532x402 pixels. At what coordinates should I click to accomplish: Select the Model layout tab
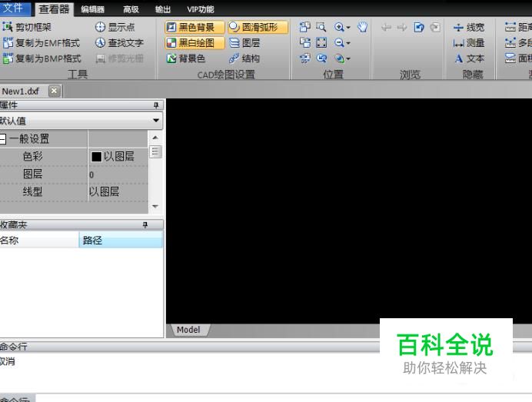coord(190,330)
